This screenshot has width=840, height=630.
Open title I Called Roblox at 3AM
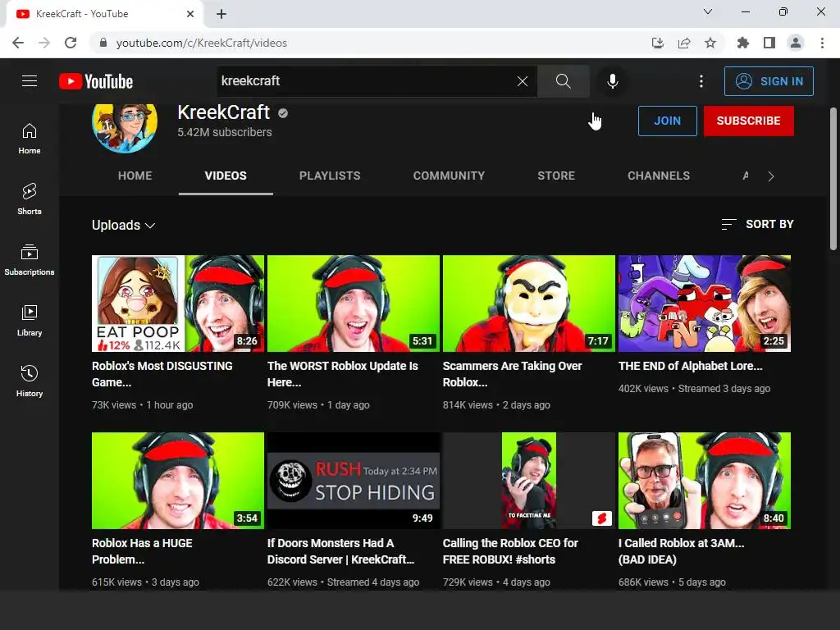pos(681,551)
